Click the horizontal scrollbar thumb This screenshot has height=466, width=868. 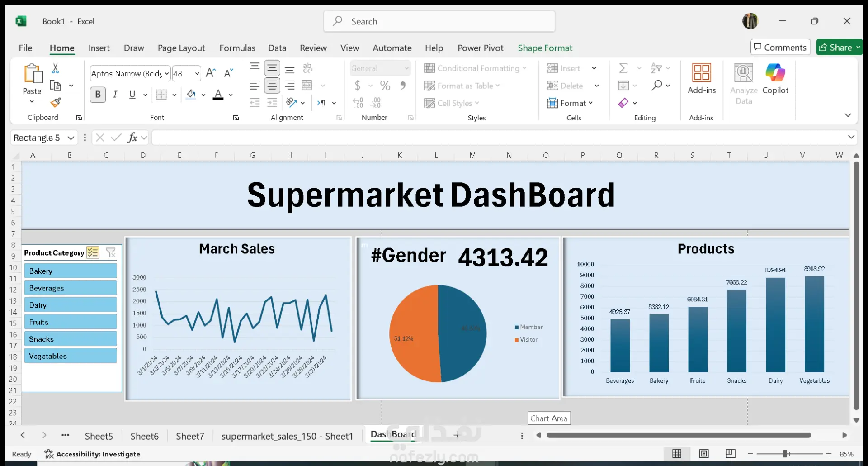(679, 435)
